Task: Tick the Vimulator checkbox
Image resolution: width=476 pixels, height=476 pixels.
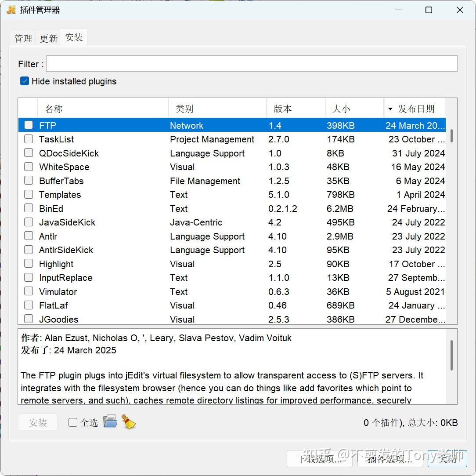Action: [29, 291]
